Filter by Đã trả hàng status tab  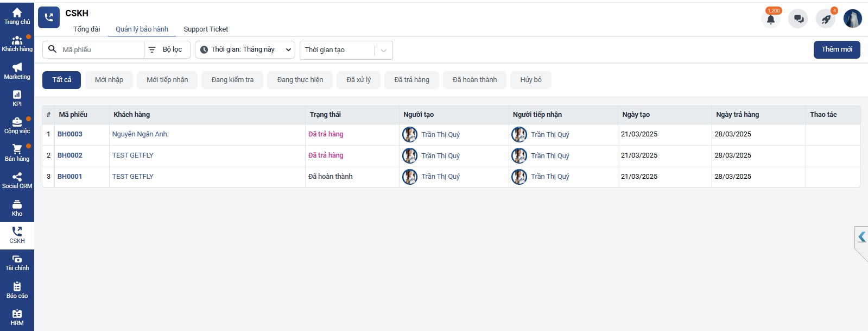412,80
